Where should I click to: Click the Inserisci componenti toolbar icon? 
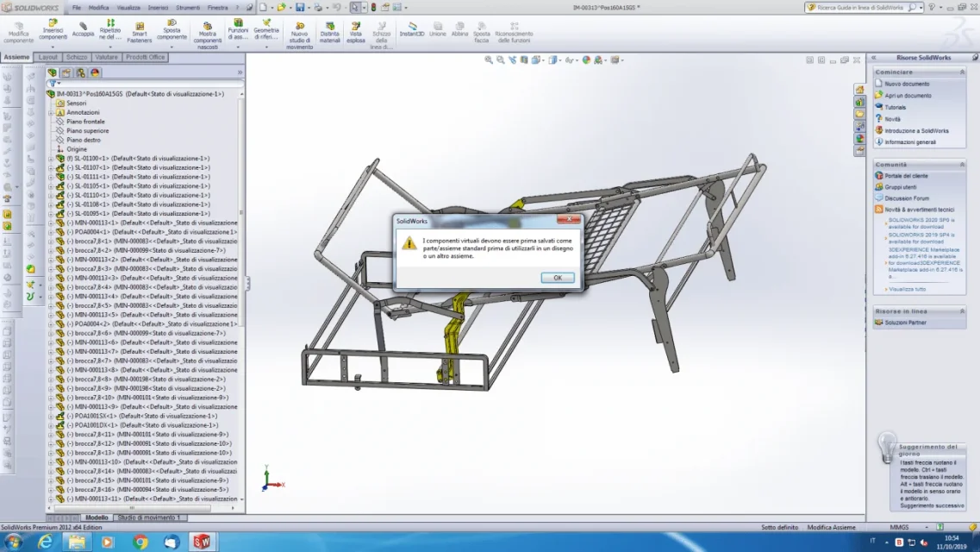pyautogui.click(x=53, y=30)
